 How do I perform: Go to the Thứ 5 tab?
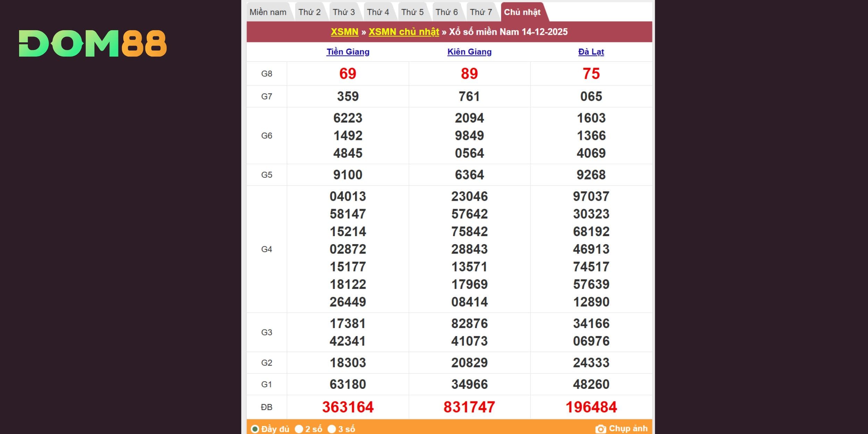(x=412, y=12)
